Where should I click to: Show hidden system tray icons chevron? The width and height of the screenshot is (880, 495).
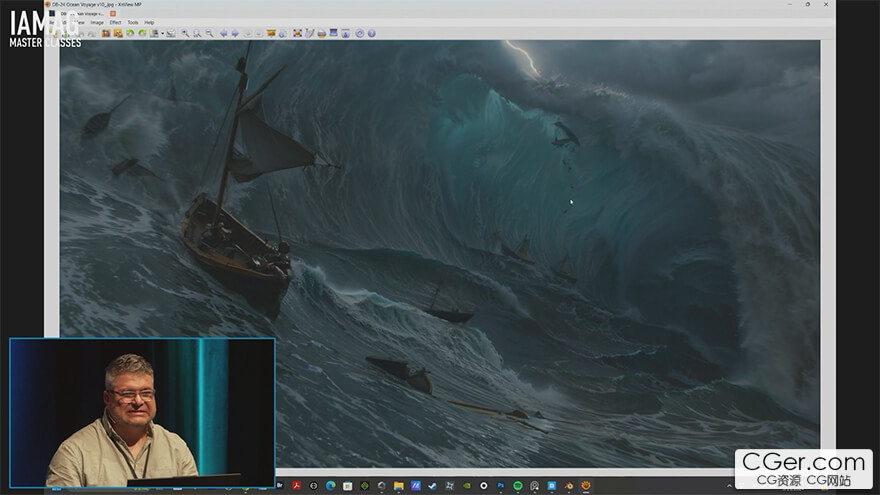pos(729,486)
